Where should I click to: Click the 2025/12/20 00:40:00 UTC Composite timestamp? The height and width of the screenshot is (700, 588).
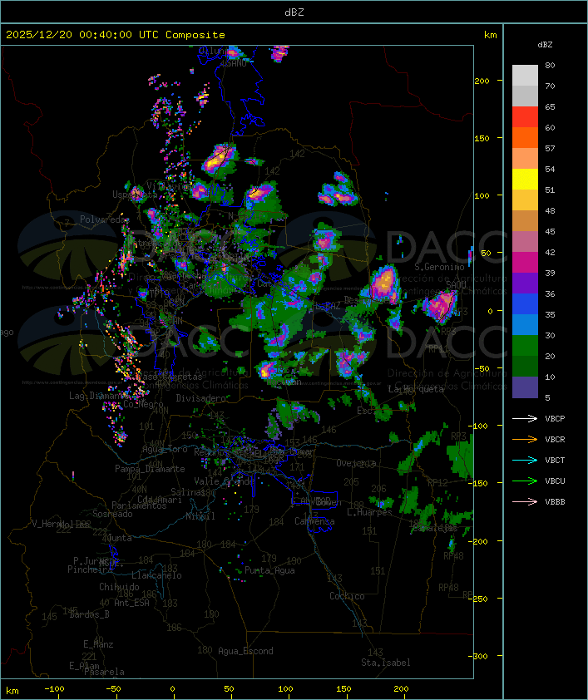[x=116, y=35]
